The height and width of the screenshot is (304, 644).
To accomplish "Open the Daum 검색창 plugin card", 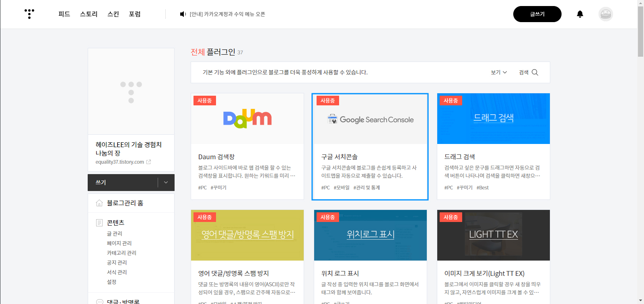I will pos(247,146).
